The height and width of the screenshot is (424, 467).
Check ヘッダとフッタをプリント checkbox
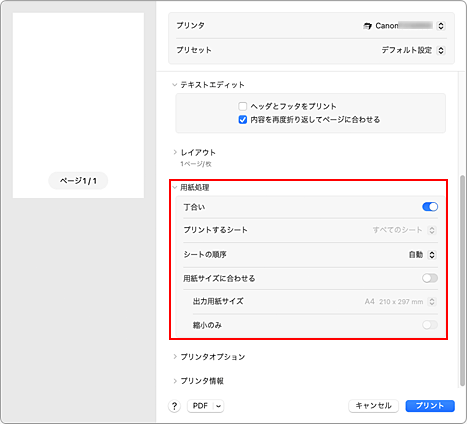pyautogui.click(x=243, y=106)
